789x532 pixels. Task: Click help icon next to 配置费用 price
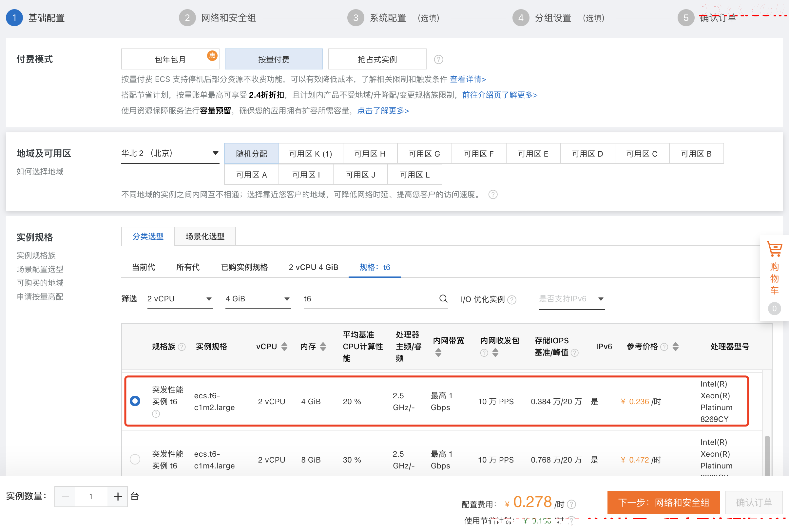[x=571, y=504]
